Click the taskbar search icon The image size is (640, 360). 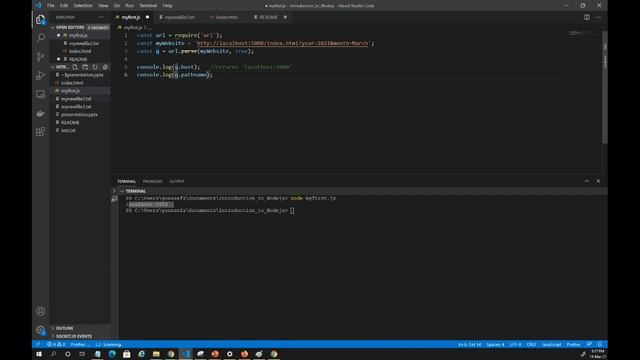click(x=53, y=354)
